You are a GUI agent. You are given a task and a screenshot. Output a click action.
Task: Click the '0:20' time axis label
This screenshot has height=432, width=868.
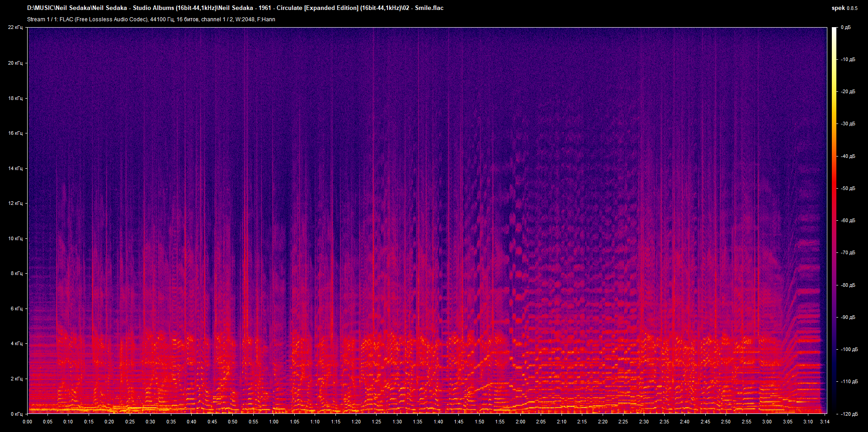[109, 422]
